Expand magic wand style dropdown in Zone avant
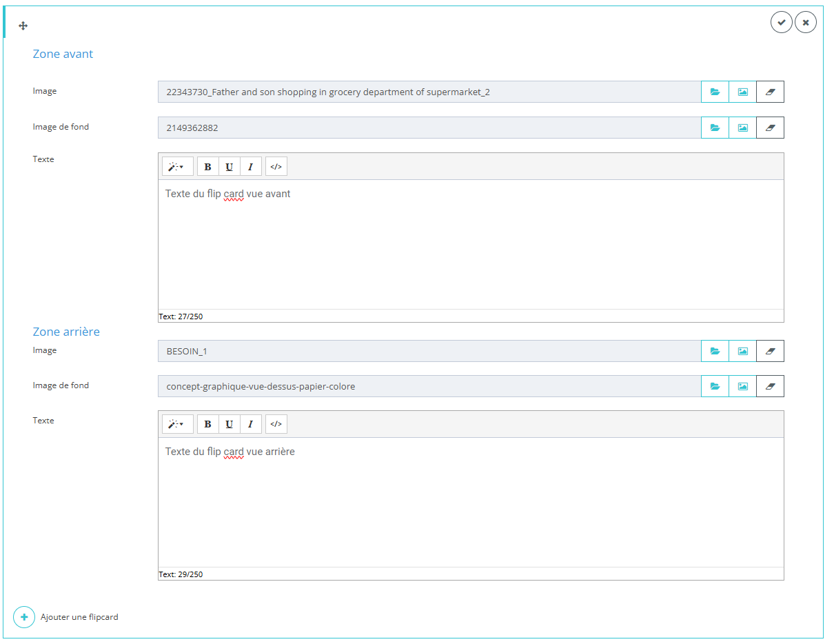Viewport: 834px width, 644px height. (x=177, y=167)
